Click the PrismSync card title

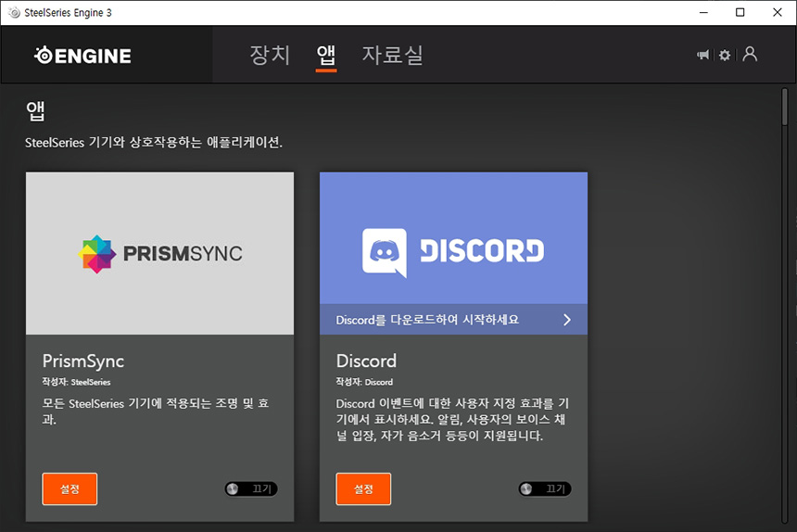pos(83,361)
